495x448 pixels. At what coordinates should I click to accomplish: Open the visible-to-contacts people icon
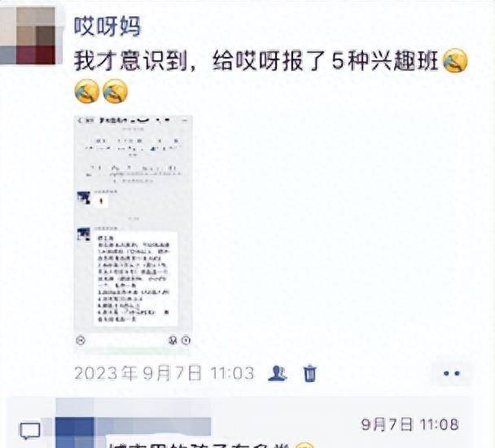pos(278,373)
